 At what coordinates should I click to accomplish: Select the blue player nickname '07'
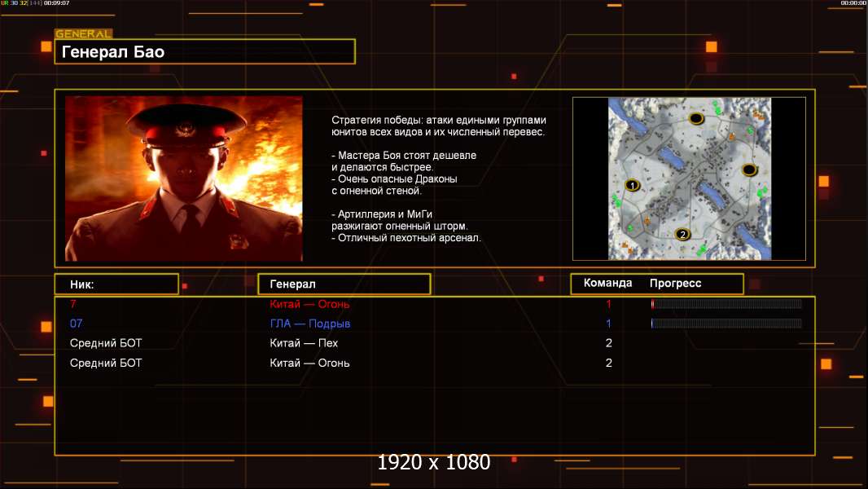[77, 324]
